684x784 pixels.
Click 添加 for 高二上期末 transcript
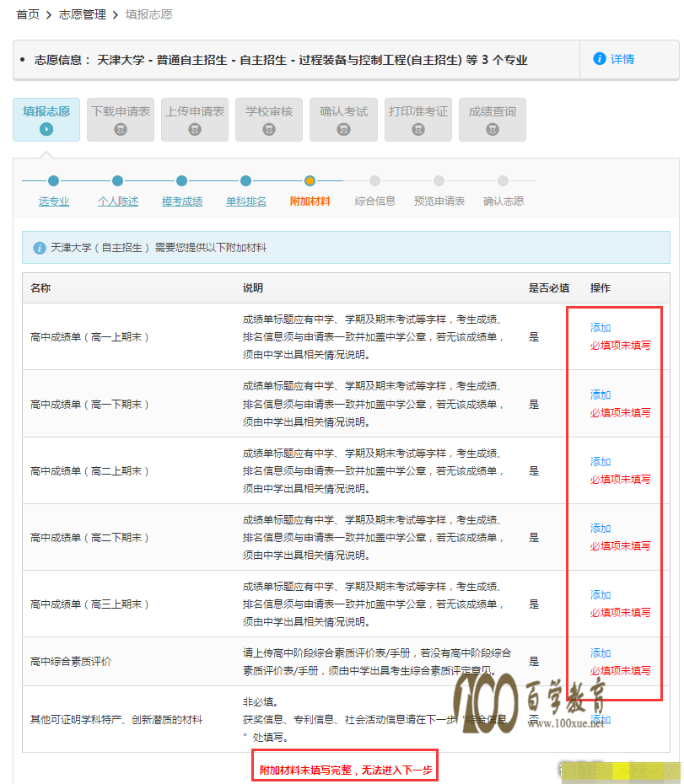coord(601,462)
